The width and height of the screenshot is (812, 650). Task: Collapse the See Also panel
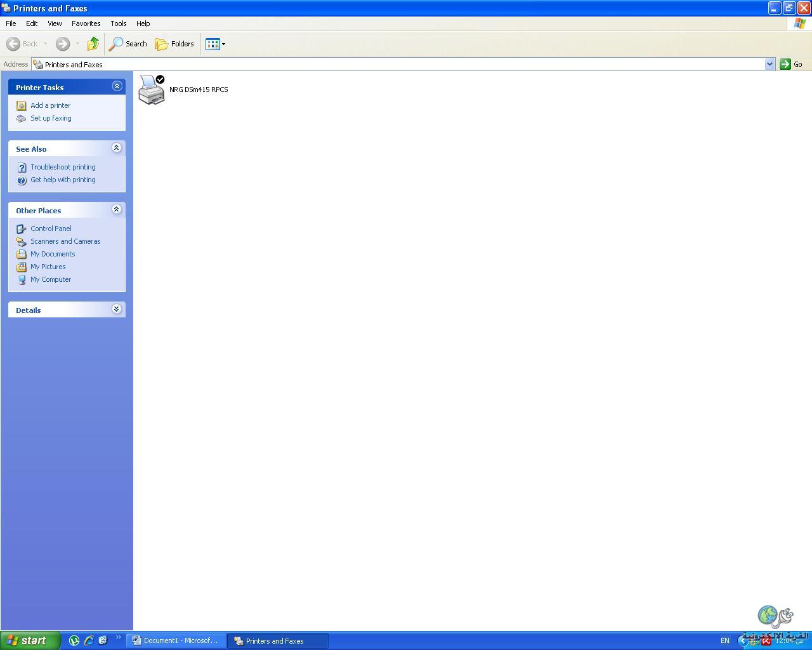tap(117, 148)
